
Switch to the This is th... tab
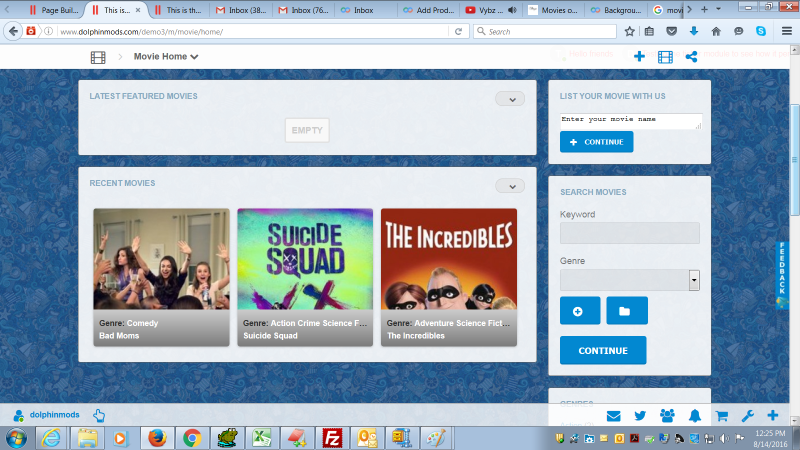coord(178,10)
